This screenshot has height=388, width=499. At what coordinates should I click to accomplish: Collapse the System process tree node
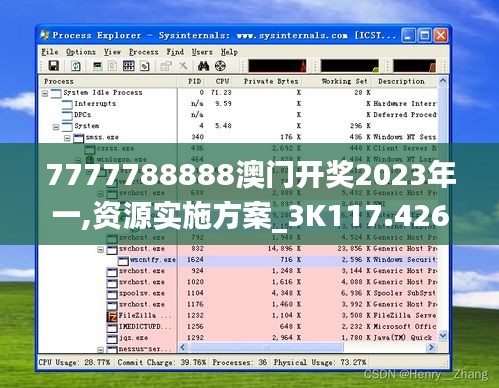(x=56, y=127)
